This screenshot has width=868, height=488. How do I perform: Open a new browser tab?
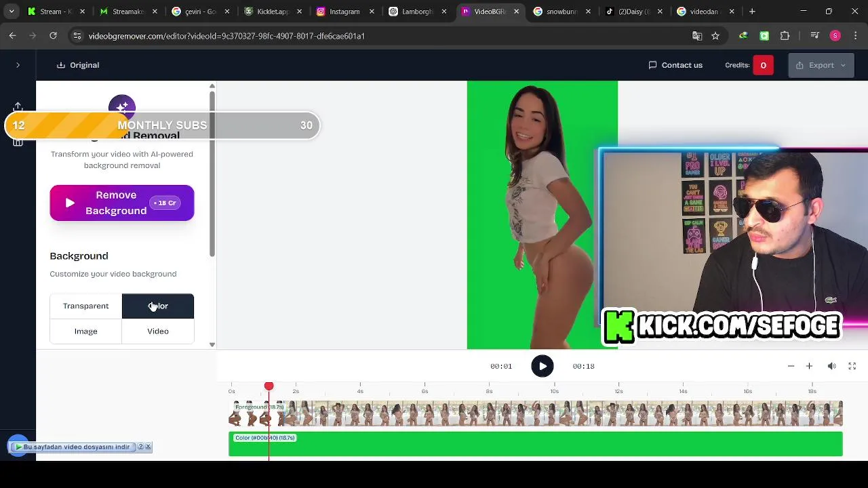[x=752, y=12]
